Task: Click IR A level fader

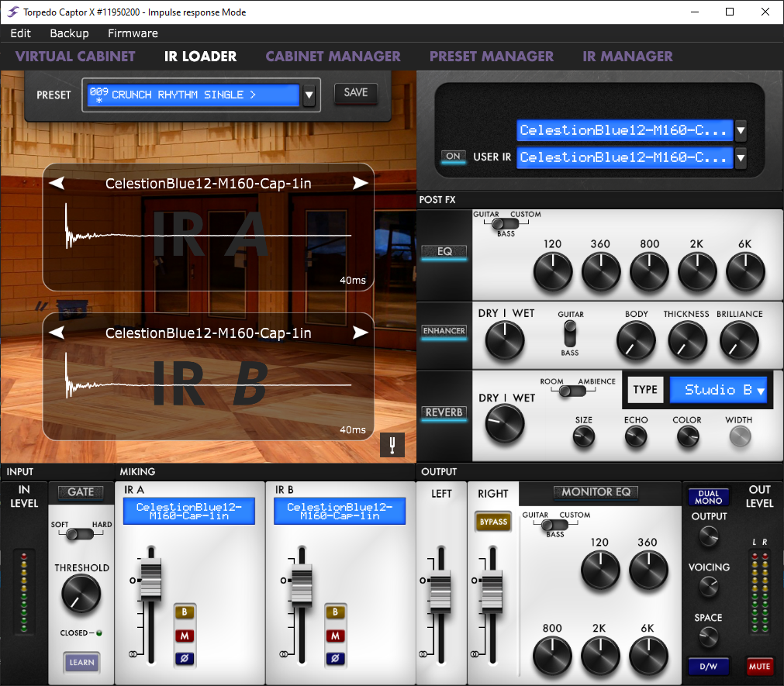Action: [151, 581]
